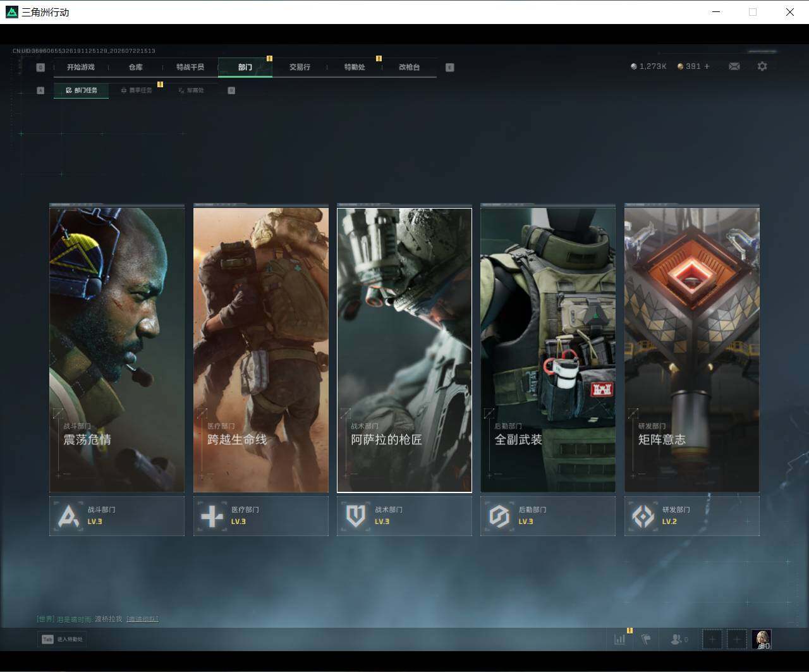
Task: Select the 改枪台 tab
Action: (410, 67)
